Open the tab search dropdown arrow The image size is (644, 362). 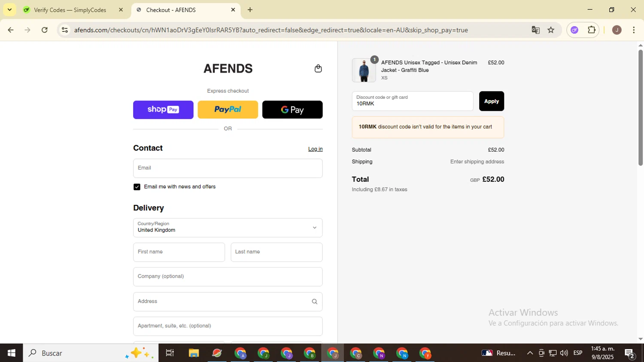coord(9,10)
